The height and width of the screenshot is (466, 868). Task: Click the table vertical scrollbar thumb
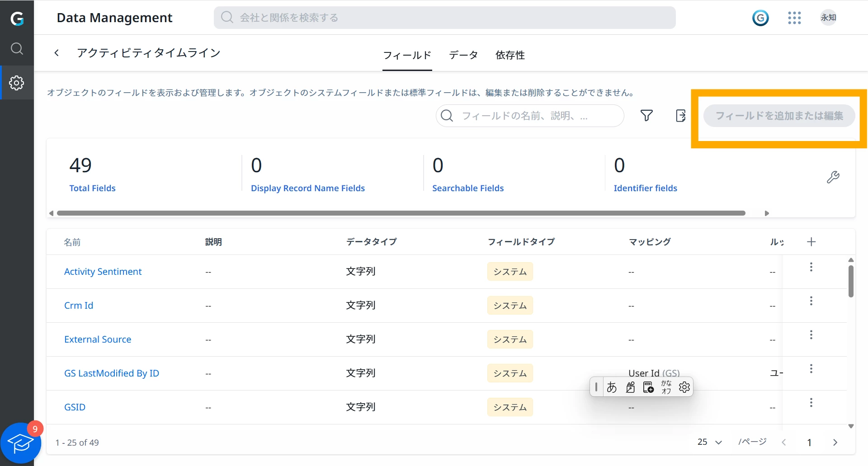tap(851, 281)
